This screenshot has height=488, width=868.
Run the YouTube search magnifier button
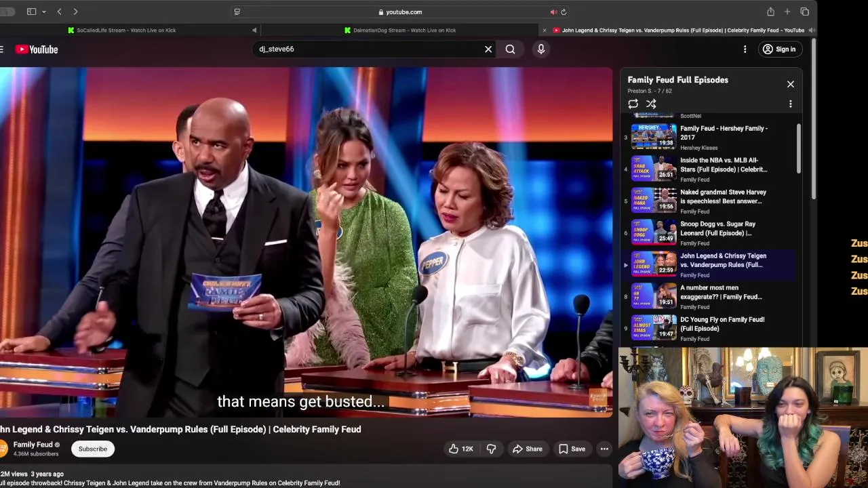[x=510, y=49]
